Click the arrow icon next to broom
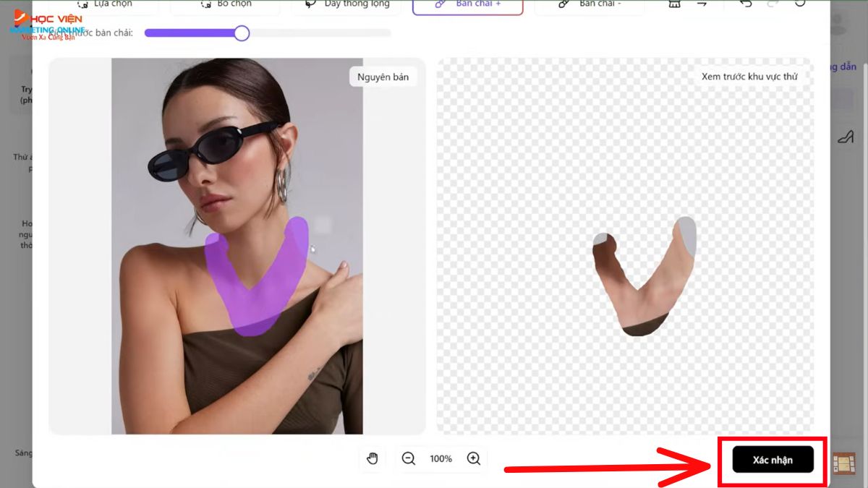 click(x=702, y=4)
